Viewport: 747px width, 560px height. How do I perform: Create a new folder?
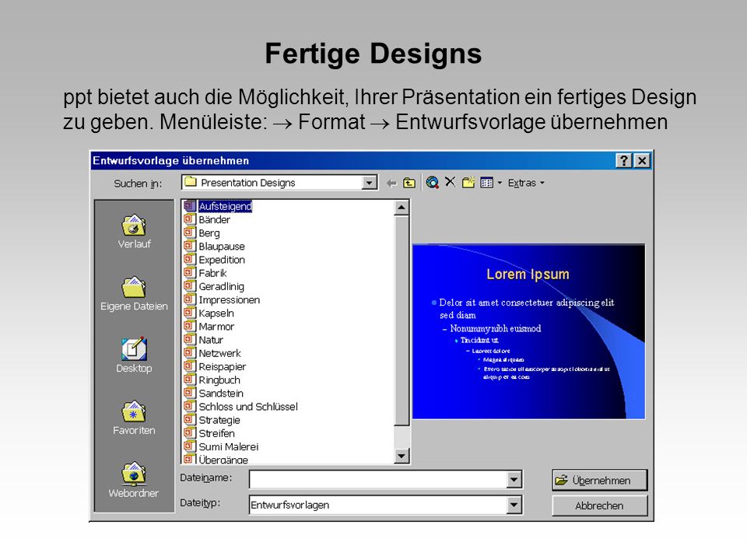(468, 182)
